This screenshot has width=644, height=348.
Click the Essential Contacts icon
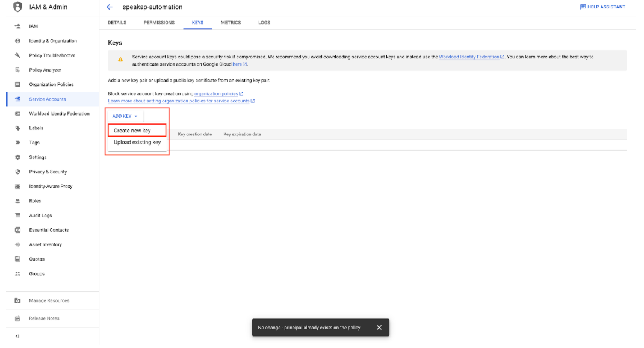tap(17, 230)
